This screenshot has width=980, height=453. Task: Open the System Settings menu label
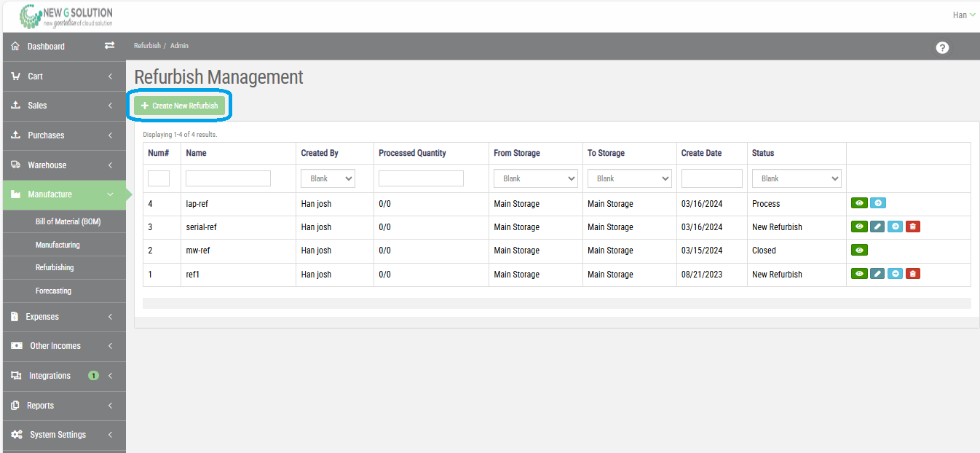[x=58, y=435]
